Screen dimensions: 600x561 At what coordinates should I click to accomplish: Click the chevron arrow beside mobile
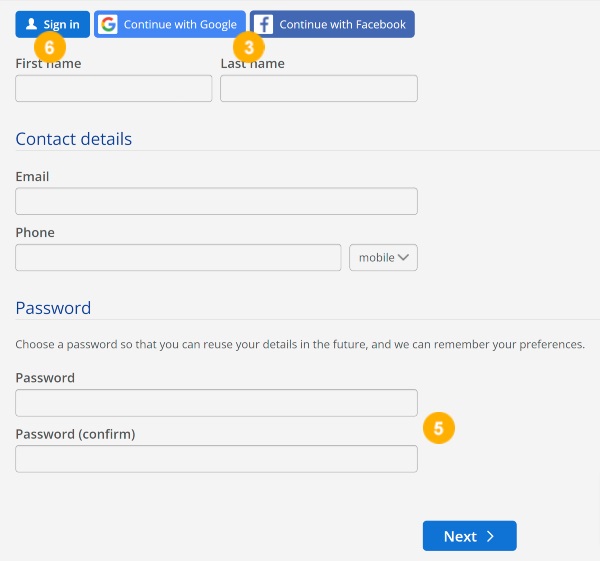(403, 257)
